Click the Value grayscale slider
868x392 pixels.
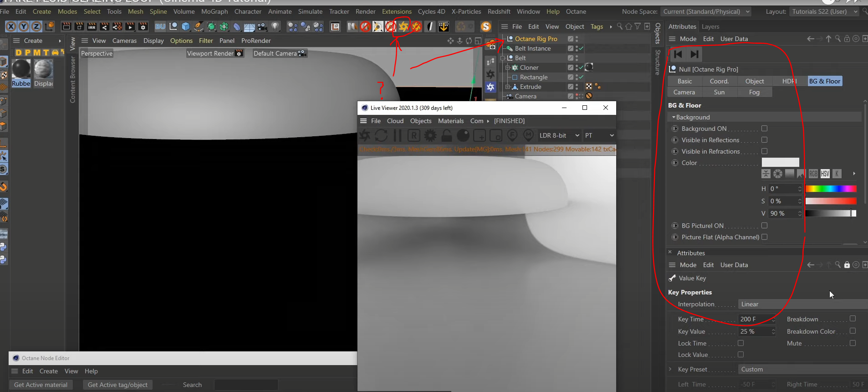(831, 213)
